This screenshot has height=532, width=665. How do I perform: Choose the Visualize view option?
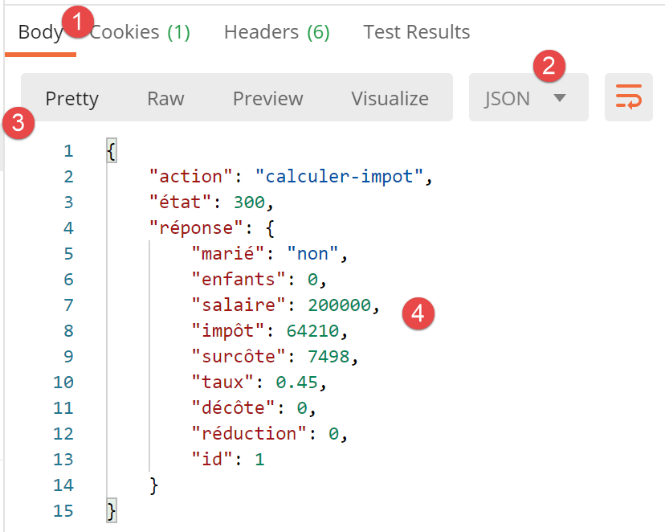[389, 98]
